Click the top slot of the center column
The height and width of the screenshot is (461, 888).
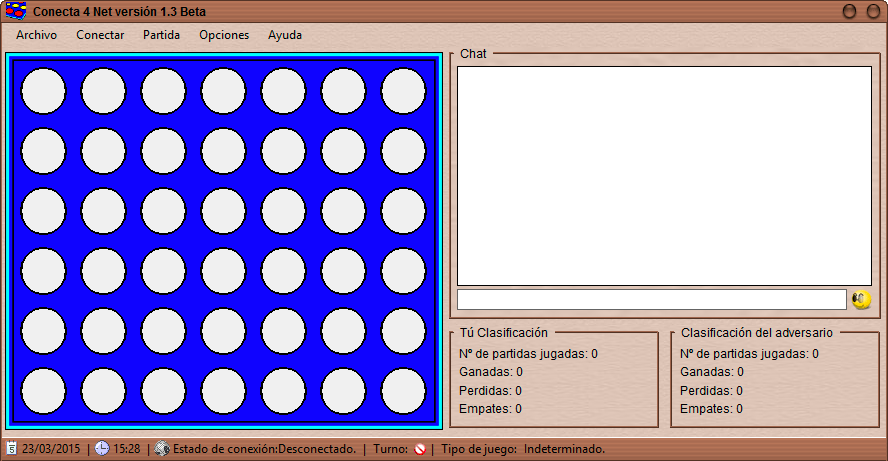click(223, 91)
